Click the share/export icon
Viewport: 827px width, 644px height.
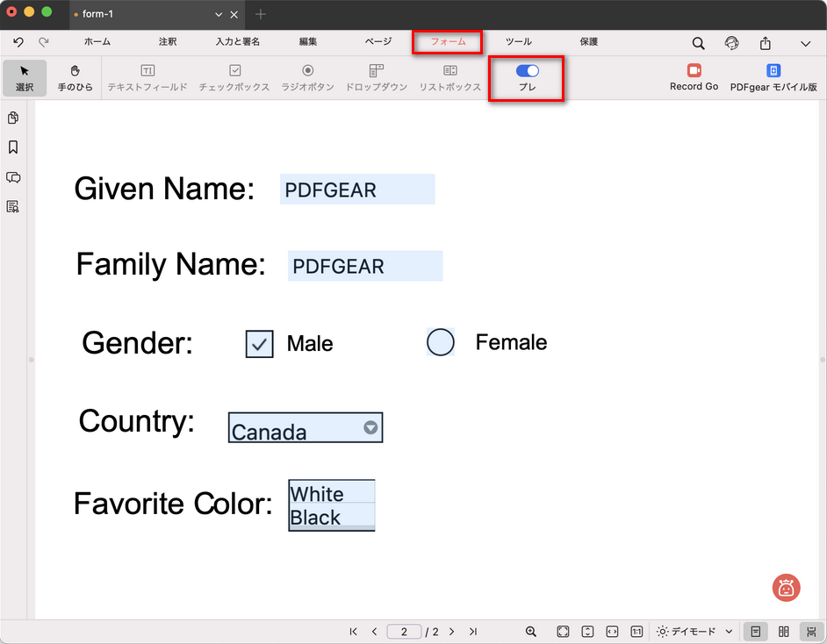click(x=766, y=43)
